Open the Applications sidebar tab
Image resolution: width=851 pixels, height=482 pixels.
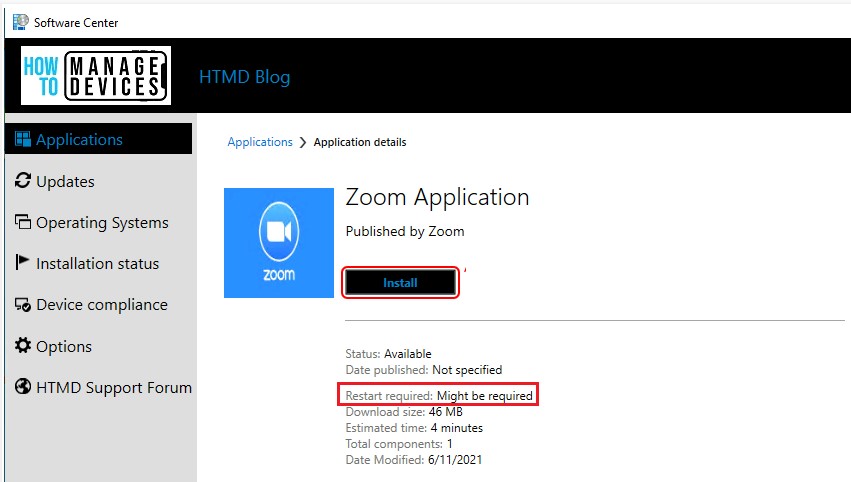[x=98, y=139]
